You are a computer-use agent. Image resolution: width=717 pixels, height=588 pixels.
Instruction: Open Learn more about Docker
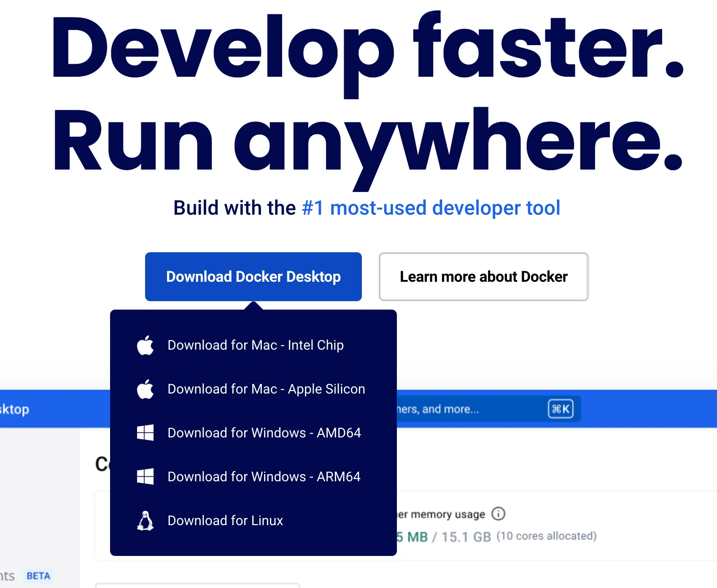483,277
